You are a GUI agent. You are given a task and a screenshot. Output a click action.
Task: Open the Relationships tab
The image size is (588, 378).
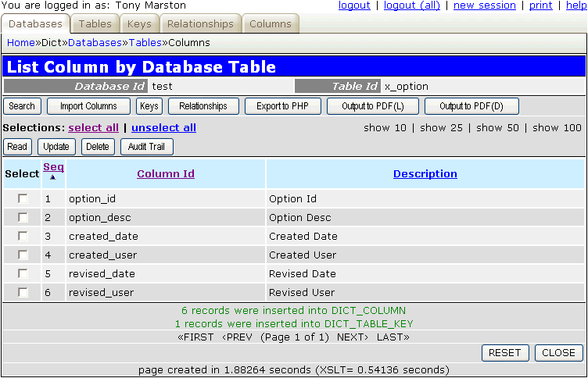coord(200,24)
